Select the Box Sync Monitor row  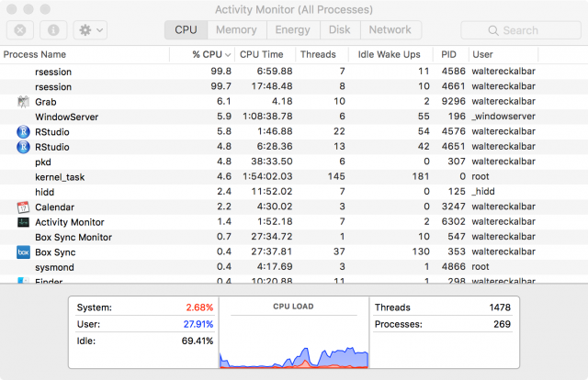click(294, 237)
